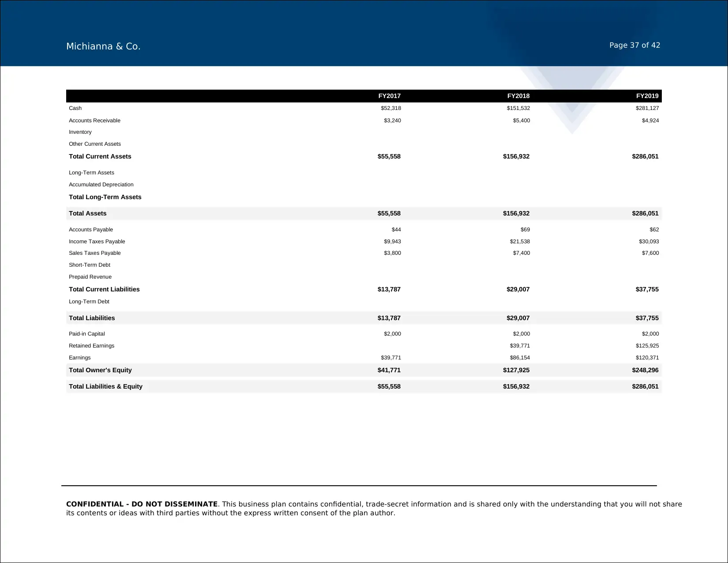Click the Total Assets row label
Screen dimensions: 728x563
pyautogui.click(x=88, y=213)
